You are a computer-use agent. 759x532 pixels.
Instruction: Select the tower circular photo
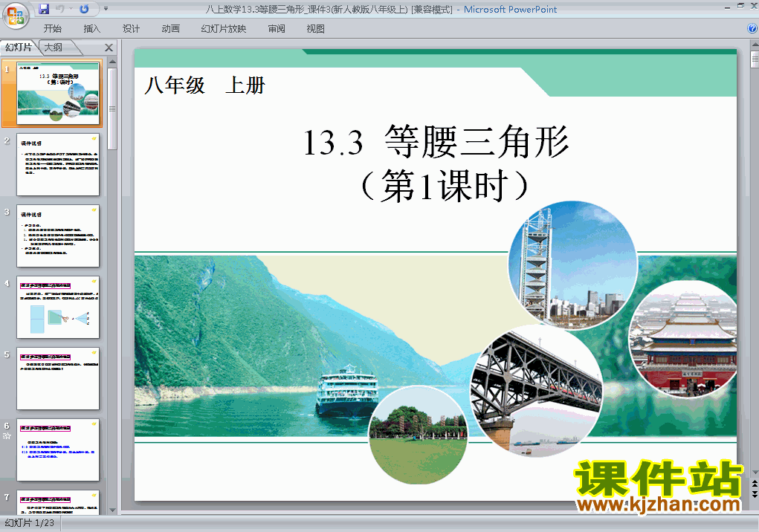point(572,265)
